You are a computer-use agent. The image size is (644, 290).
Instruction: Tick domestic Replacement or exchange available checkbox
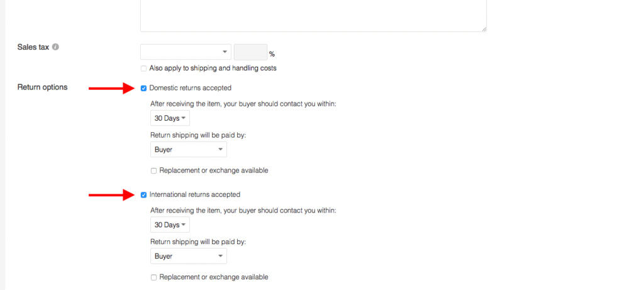coord(154,170)
